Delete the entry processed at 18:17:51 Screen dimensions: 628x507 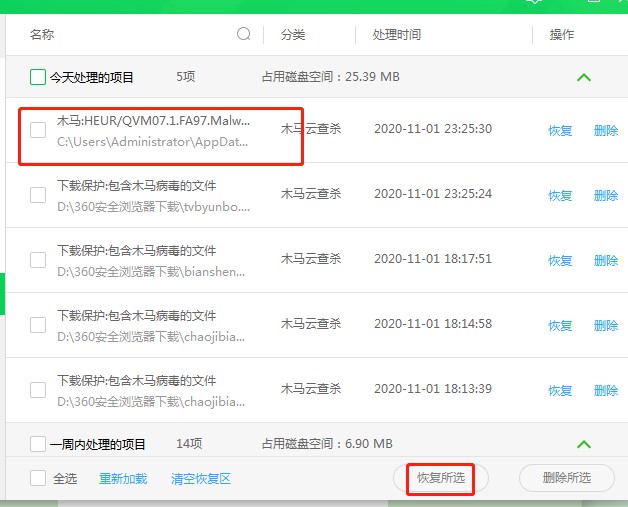[x=606, y=260]
